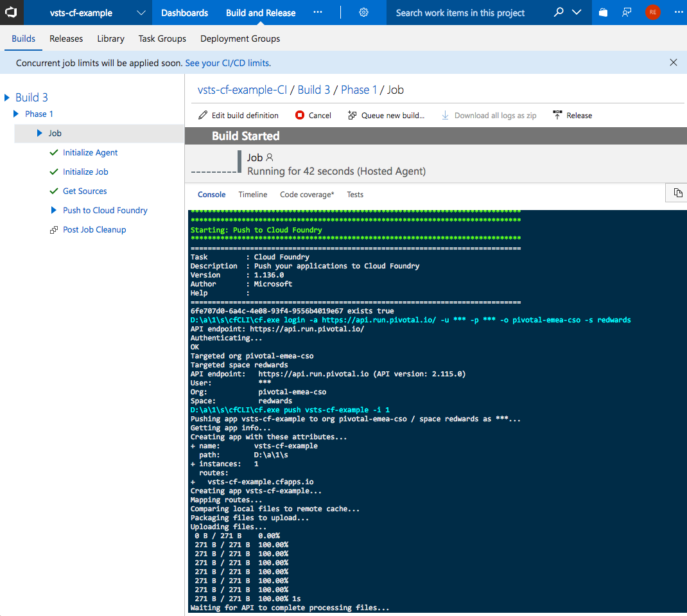This screenshot has height=616, width=687.
Task: Select the Get Sources step
Action: [x=85, y=191]
